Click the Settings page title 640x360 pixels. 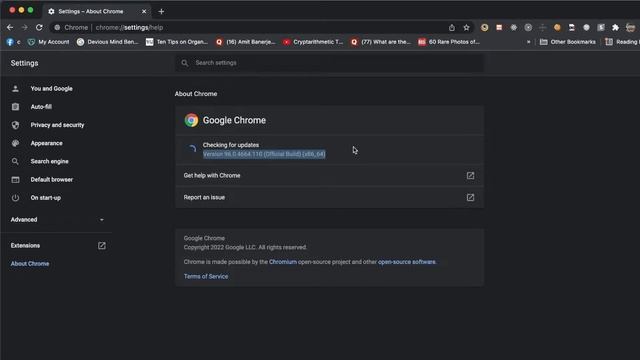point(24,63)
